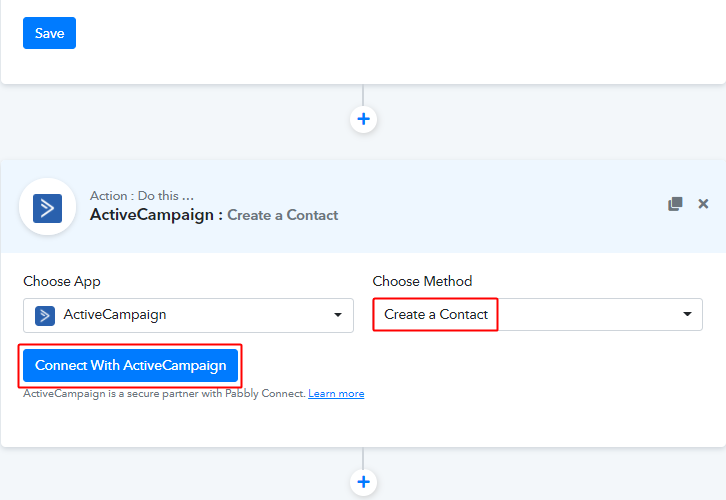
Task: Click the small ActiveCampaign icon in app selector
Action: [45, 316]
